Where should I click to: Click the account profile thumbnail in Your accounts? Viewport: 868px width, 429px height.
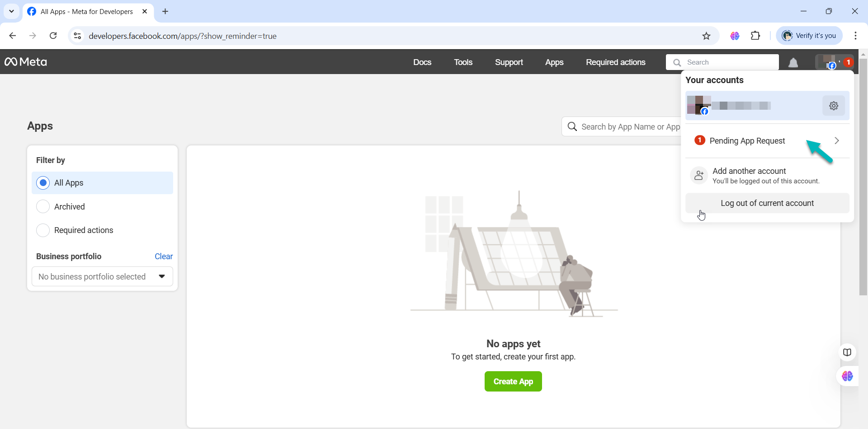pyautogui.click(x=698, y=105)
